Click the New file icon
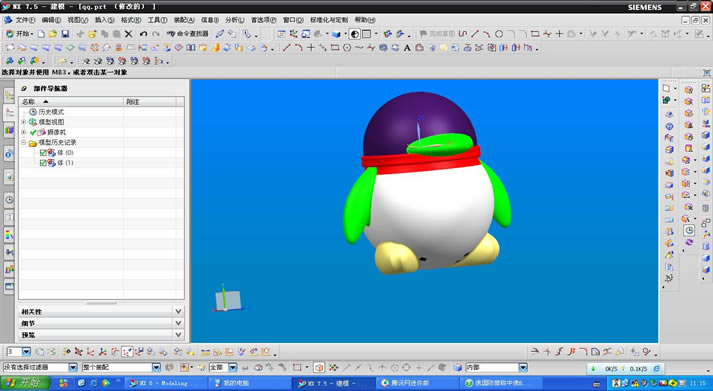This screenshot has width=713, height=391. [41, 34]
